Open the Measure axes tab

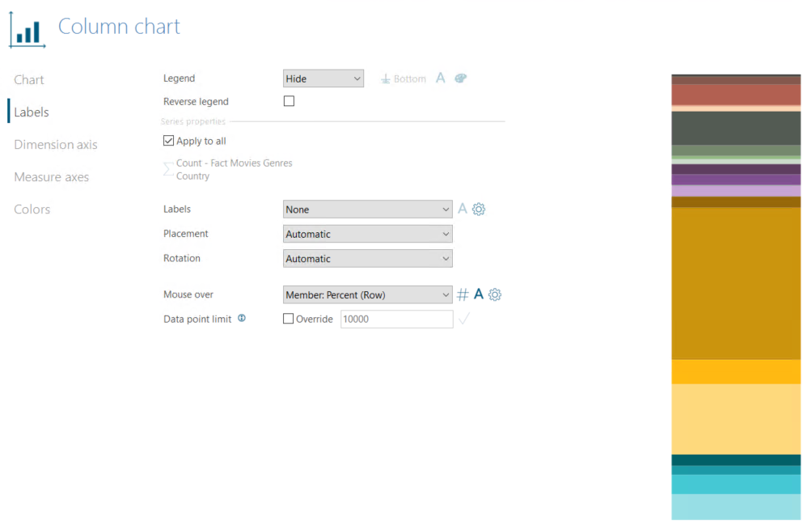(x=51, y=177)
